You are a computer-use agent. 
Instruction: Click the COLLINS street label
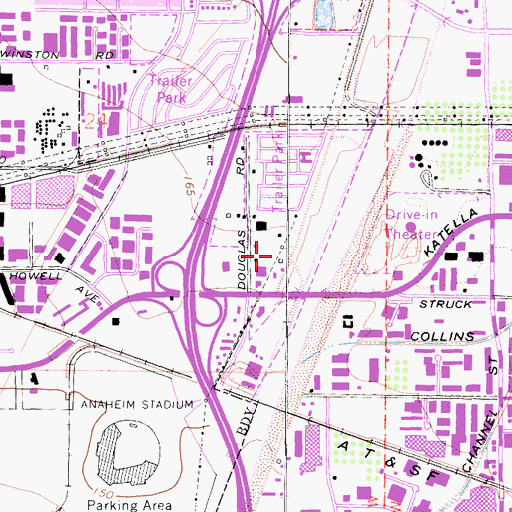pyautogui.click(x=442, y=336)
